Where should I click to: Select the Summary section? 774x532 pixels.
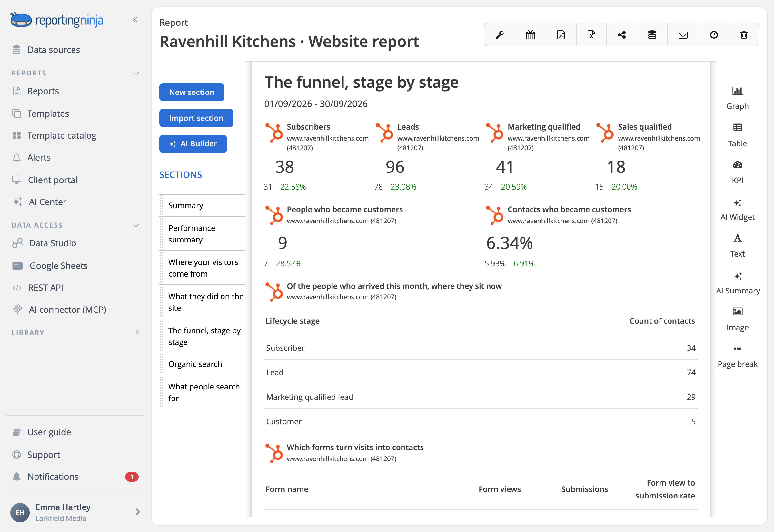(203, 206)
